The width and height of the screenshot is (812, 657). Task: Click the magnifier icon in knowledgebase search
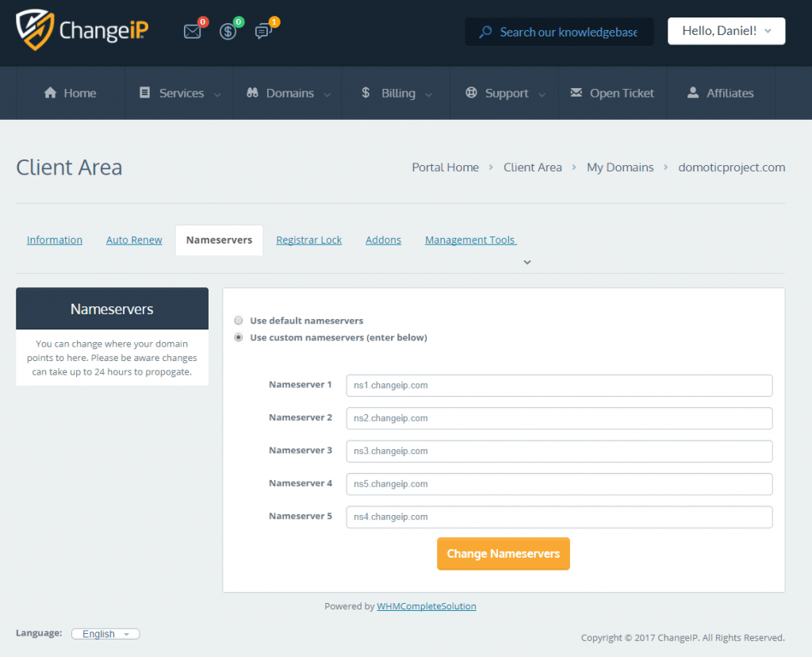coord(485,33)
